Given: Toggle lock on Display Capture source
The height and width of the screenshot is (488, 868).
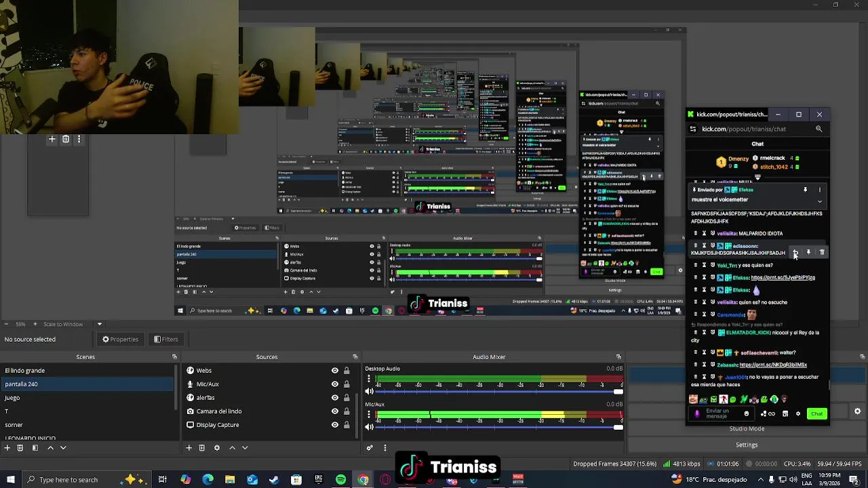Looking at the screenshot, I should 347,425.
